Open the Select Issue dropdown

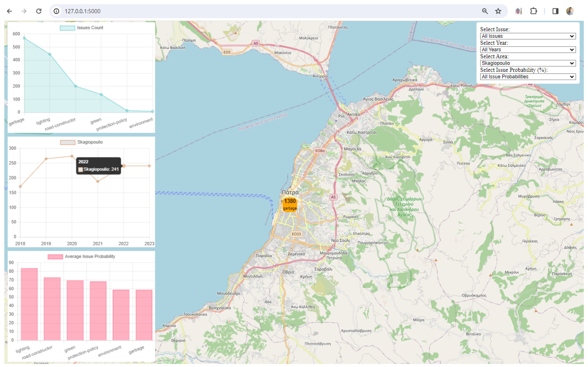coord(528,36)
